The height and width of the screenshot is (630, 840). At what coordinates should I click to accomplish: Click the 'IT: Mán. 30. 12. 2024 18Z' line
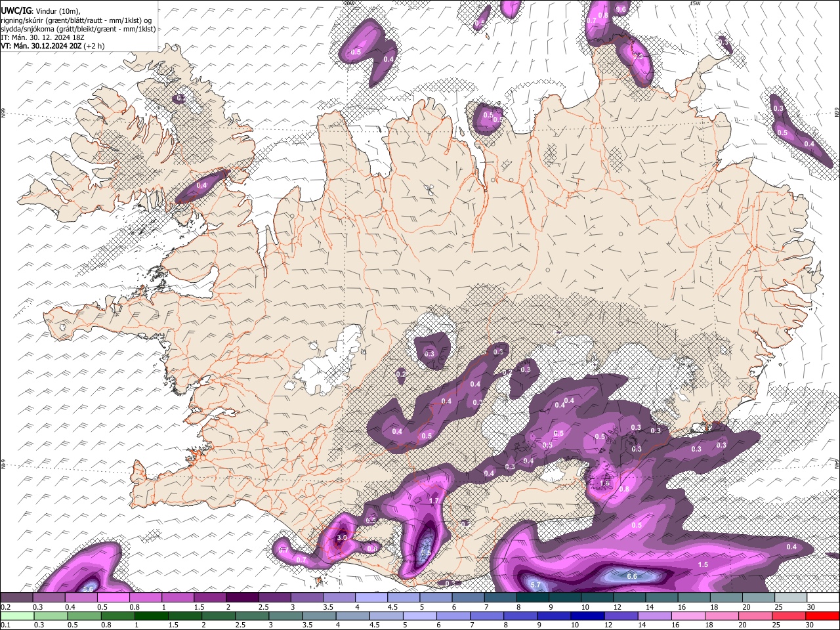42,37
